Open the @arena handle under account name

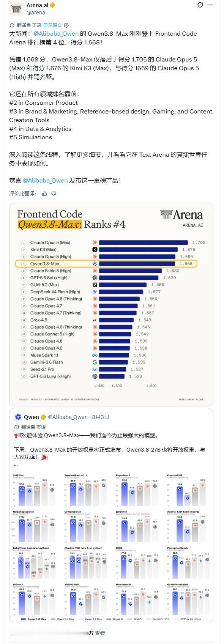tap(36, 13)
